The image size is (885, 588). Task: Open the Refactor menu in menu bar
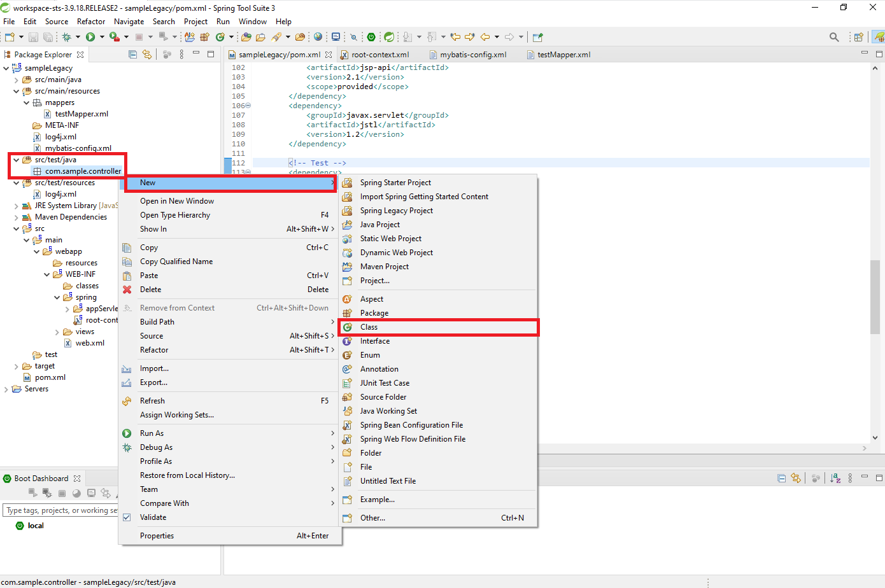[91, 21]
